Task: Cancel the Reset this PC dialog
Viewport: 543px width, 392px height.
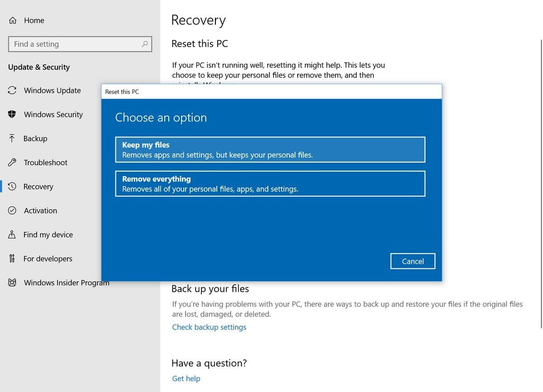Action: [412, 261]
